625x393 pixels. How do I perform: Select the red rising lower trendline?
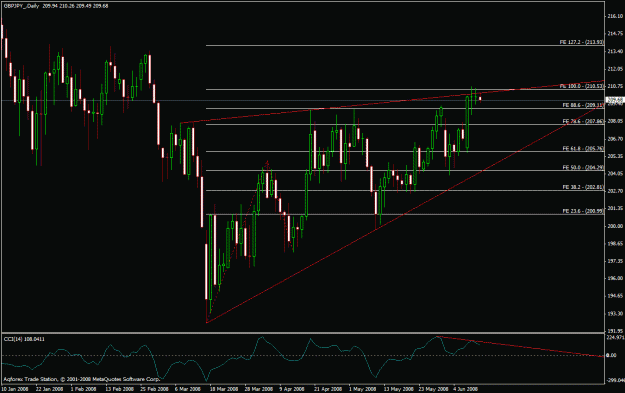point(405,215)
